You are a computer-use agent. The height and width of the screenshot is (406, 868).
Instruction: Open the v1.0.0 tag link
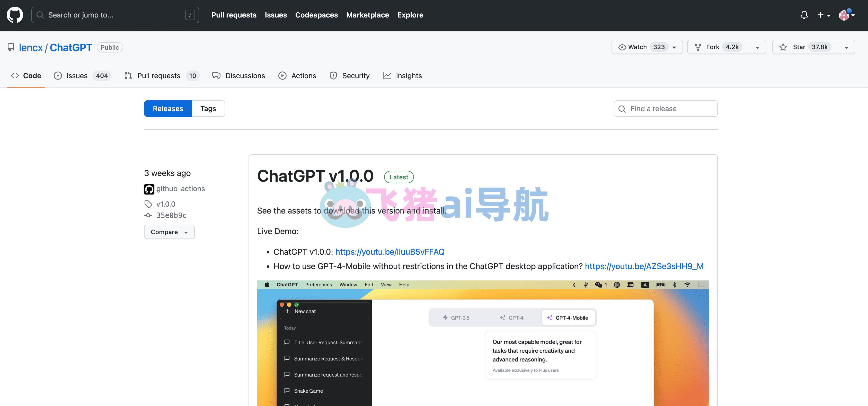point(166,204)
